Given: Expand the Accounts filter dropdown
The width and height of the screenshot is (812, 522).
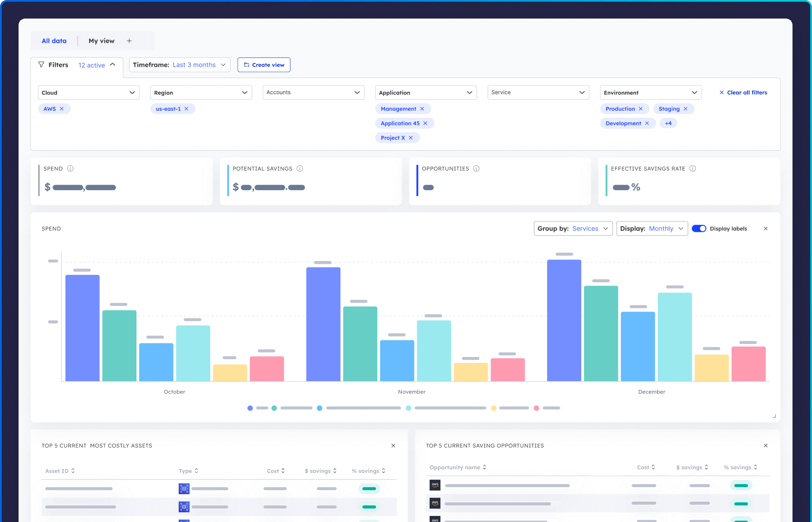Looking at the screenshot, I should tap(313, 92).
